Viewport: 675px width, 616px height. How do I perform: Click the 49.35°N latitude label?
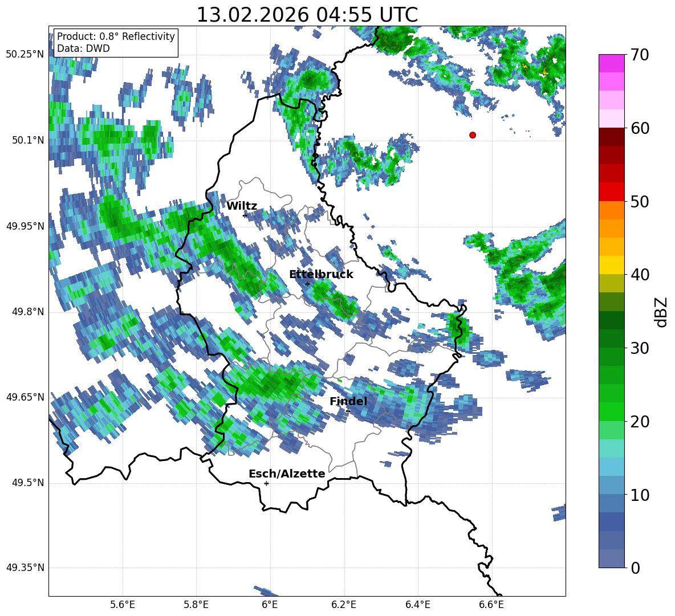25,568
